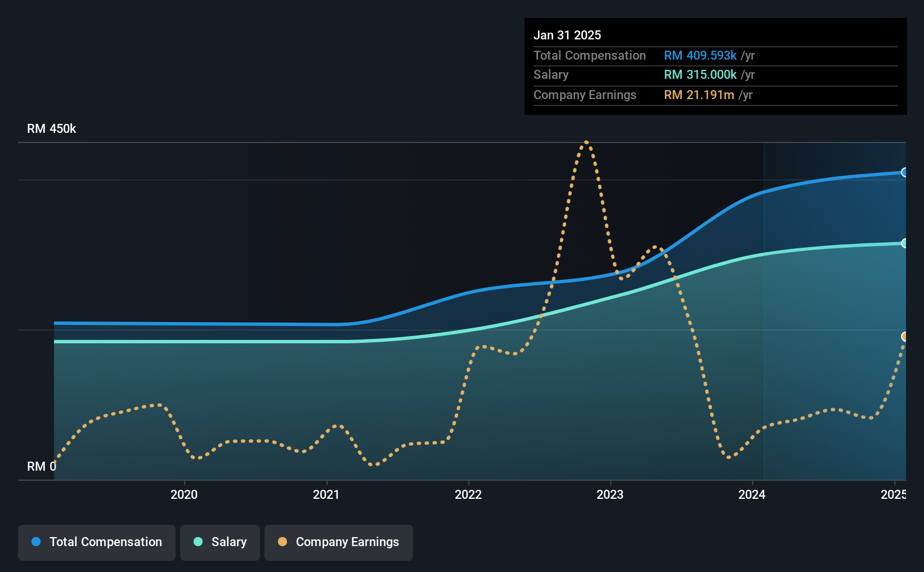Viewport: 924px width, 572px height.
Task: Click the earnings peak point near late 2022
Action: click(x=586, y=142)
